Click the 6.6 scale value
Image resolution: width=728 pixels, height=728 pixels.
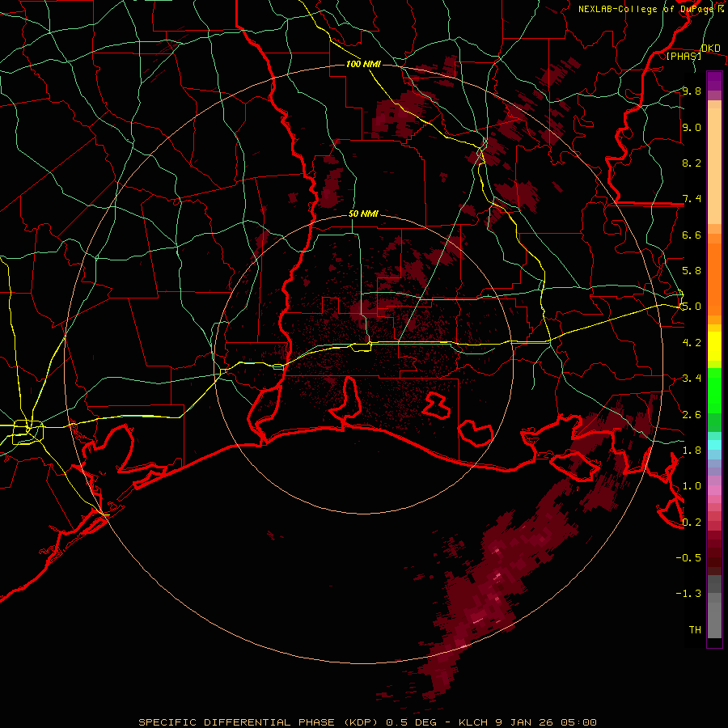click(x=692, y=235)
